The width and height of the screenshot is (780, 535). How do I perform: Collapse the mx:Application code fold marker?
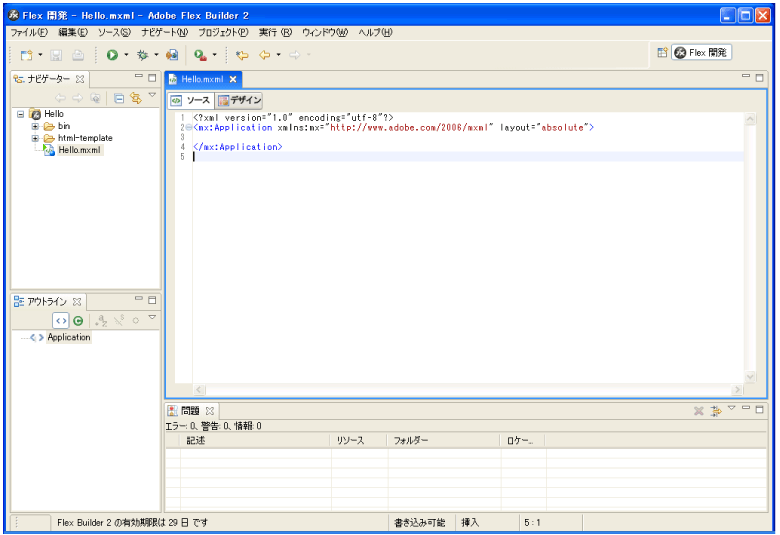[189, 128]
